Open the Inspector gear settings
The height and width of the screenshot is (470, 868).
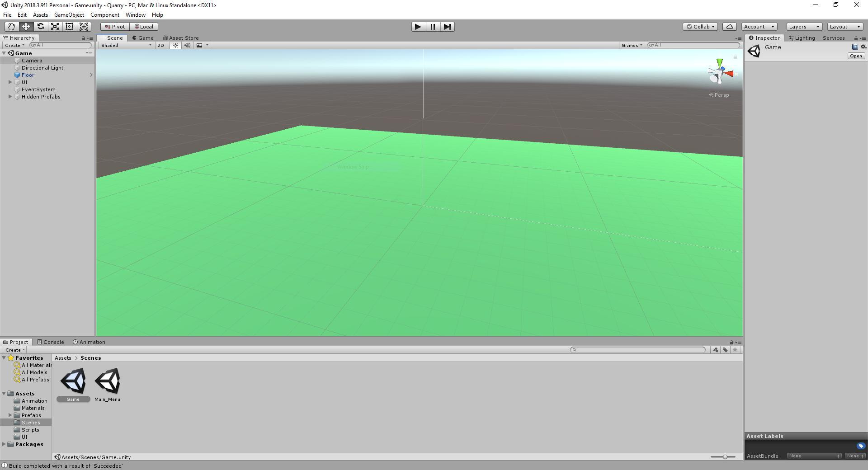pyautogui.click(x=863, y=47)
